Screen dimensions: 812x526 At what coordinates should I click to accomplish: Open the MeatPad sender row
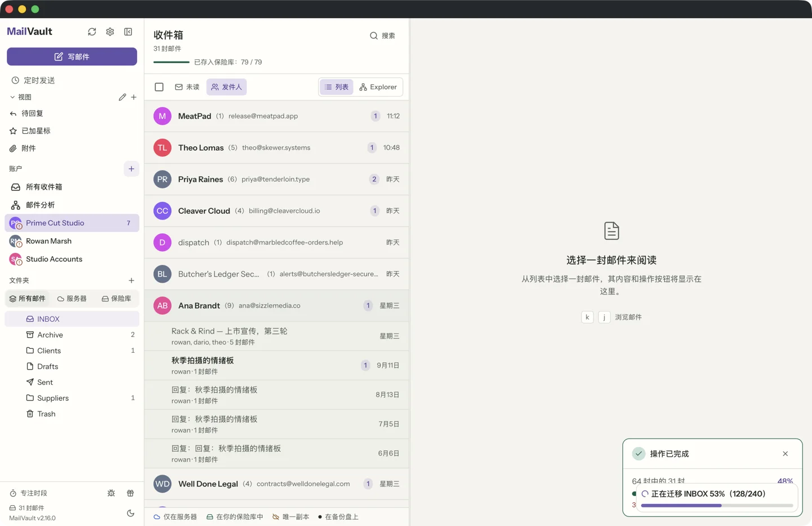[x=277, y=116]
